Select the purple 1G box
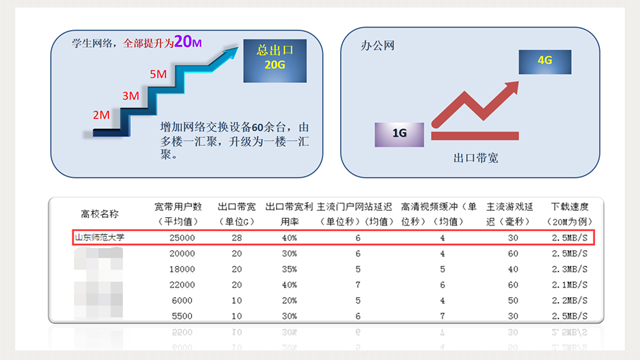Viewport: 640px width, 360px height. [399, 134]
